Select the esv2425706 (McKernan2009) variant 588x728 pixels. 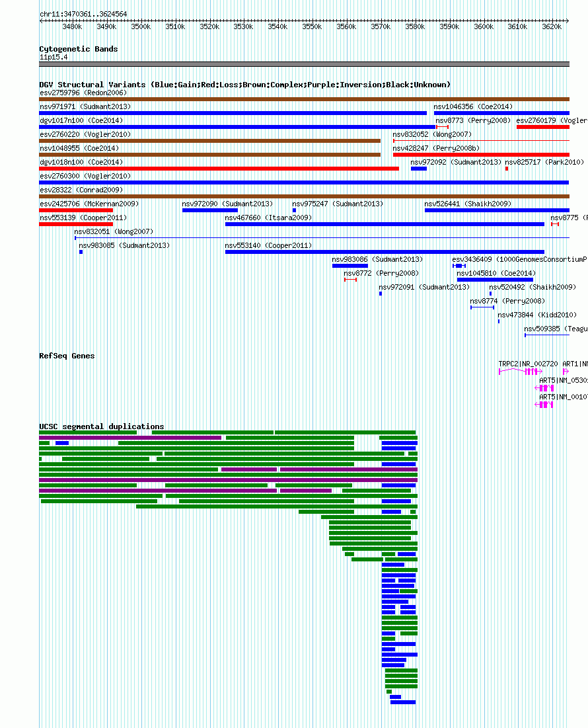click(89, 204)
